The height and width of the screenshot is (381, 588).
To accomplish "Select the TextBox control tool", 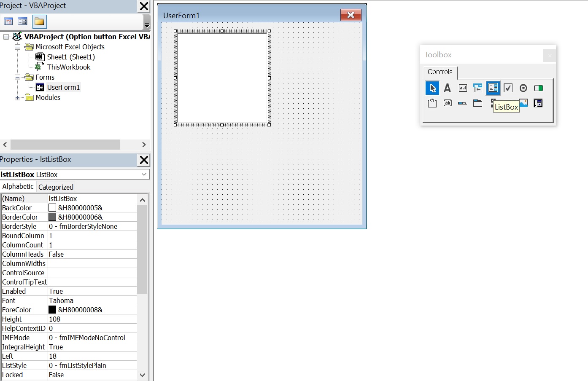I will coord(463,88).
